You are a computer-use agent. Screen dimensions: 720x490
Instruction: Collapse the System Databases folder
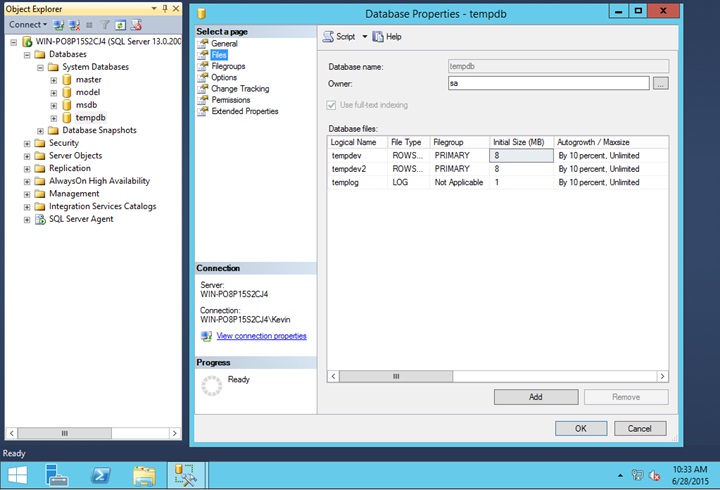point(40,68)
